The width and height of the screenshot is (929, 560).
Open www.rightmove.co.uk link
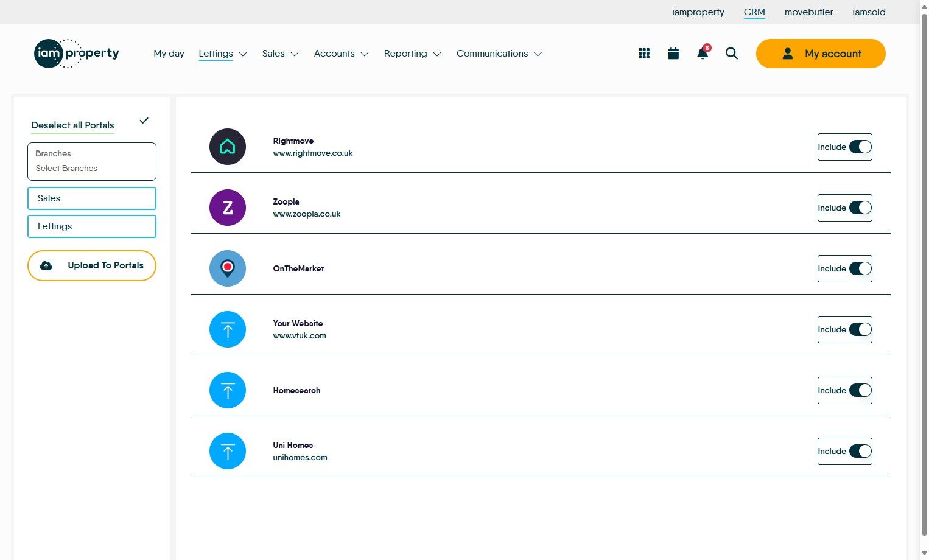pos(313,153)
